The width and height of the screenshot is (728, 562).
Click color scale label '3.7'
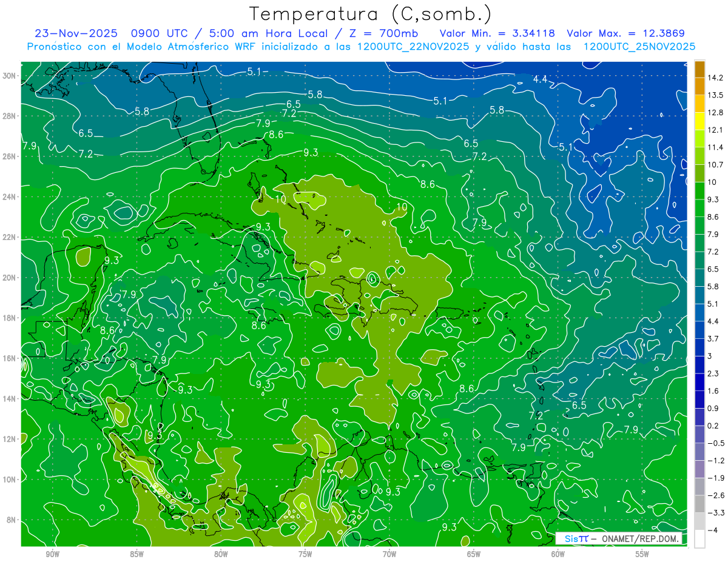click(x=713, y=338)
